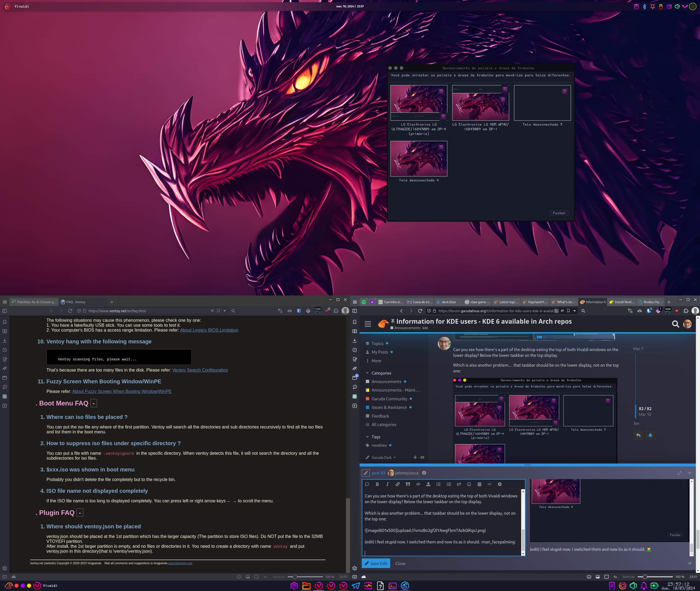The image size is (700, 591).
Task: Click the upload icon in the editor toolbar
Action: pyautogui.click(x=428, y=484)
